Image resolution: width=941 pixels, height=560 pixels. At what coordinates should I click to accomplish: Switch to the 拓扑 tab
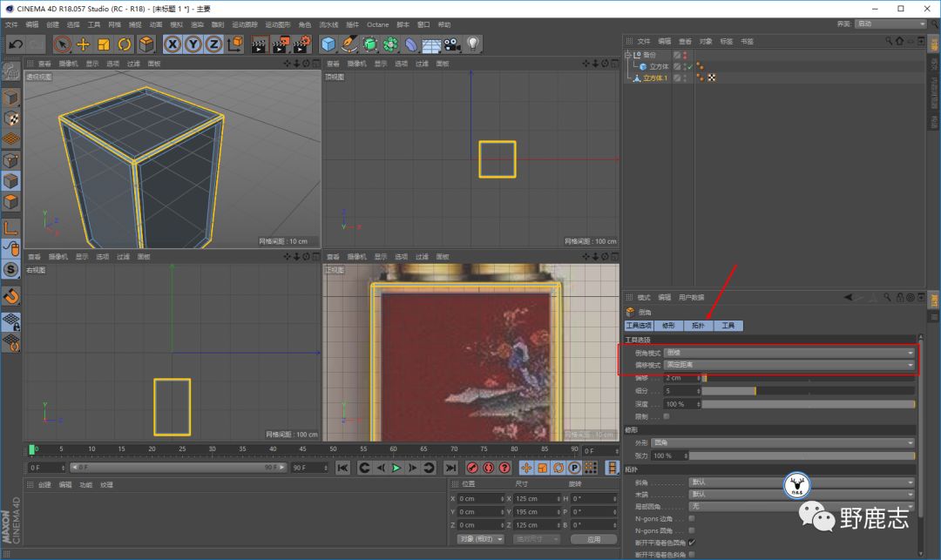coord(698,326)
